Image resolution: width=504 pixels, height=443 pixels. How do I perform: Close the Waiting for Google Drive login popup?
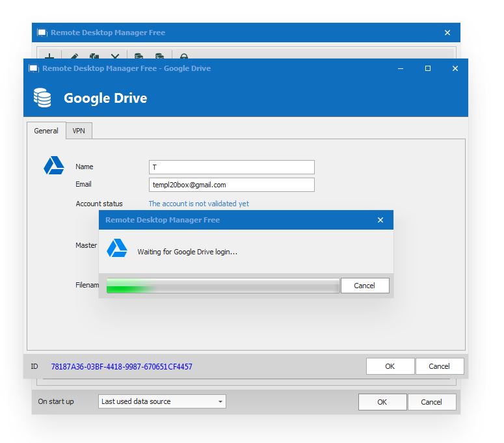[x=380, y=220]
